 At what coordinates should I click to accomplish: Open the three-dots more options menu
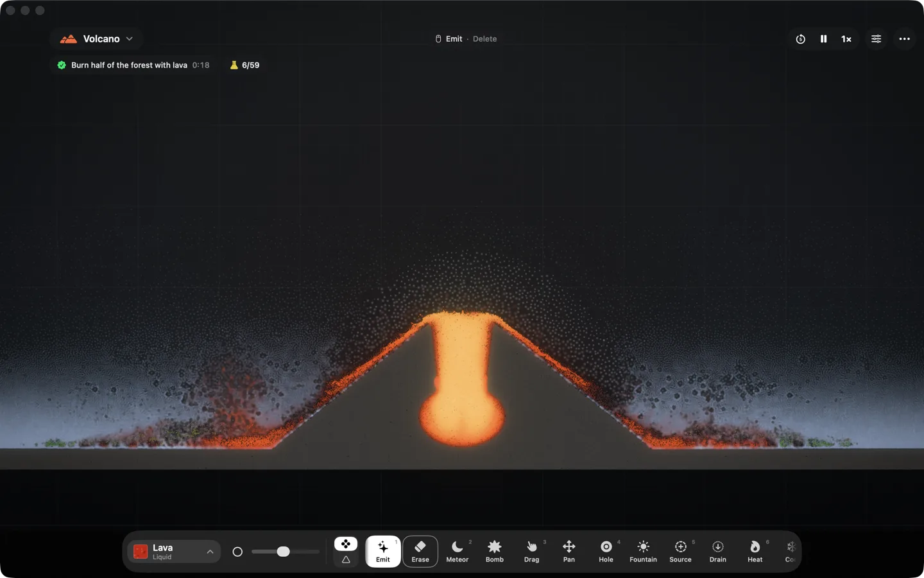tap(905, 39)
